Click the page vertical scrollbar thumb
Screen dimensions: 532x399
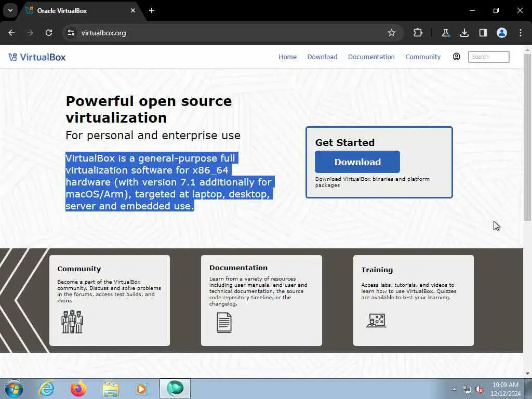click(x=527, y=137)
